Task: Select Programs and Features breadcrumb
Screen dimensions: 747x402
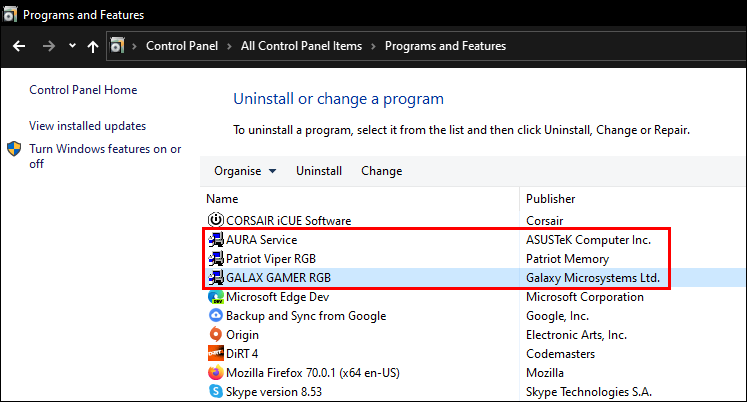Action: coord(445,46)
